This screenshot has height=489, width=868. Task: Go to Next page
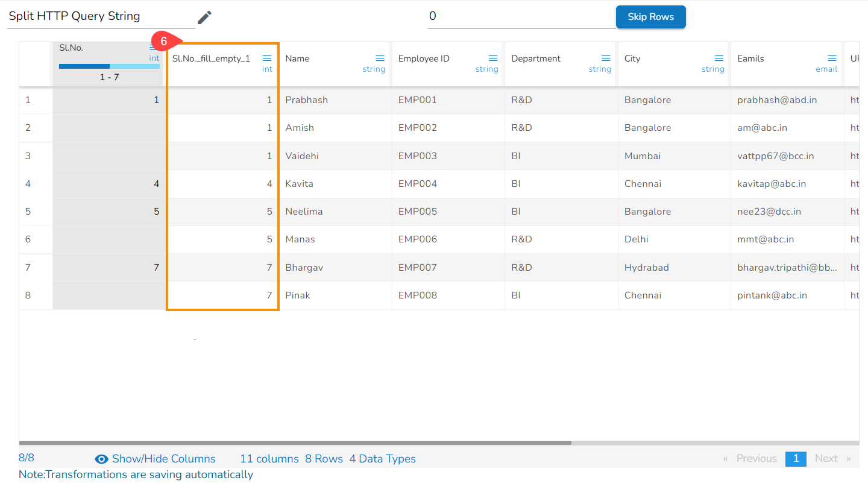tap(826, 458)
